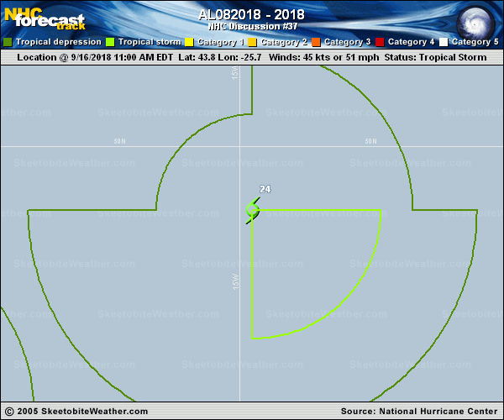Click the tropical storm symbol on map
The width and height of the screenshot is (504, 420).
click(x=252, y=210)
